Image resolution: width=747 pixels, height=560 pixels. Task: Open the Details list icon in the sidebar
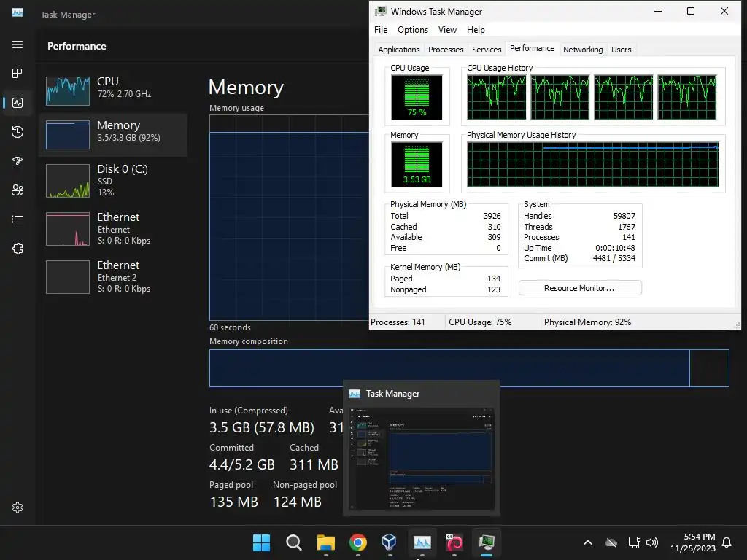coord(18,219)
